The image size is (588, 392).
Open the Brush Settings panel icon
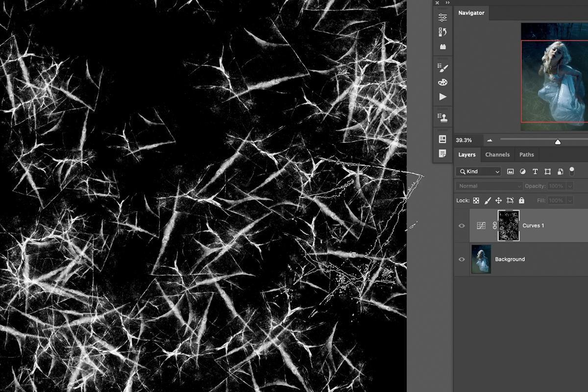pos(442,68)
